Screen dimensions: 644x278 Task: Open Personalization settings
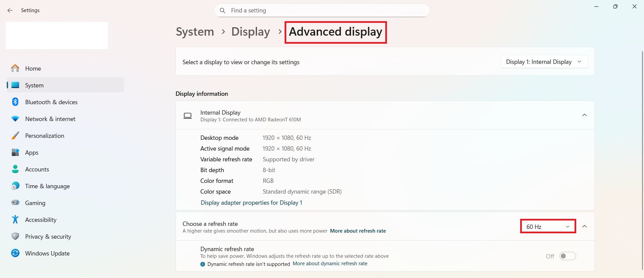pos(65,135)
